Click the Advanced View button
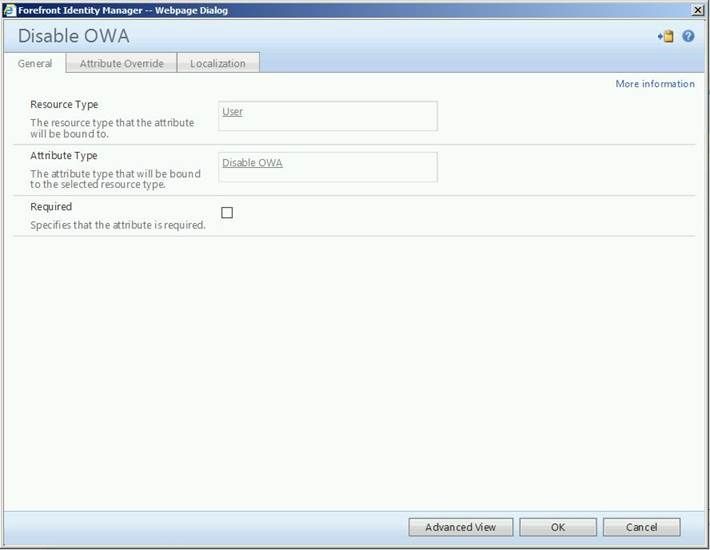The image size is (710, 550). point(461,527)
